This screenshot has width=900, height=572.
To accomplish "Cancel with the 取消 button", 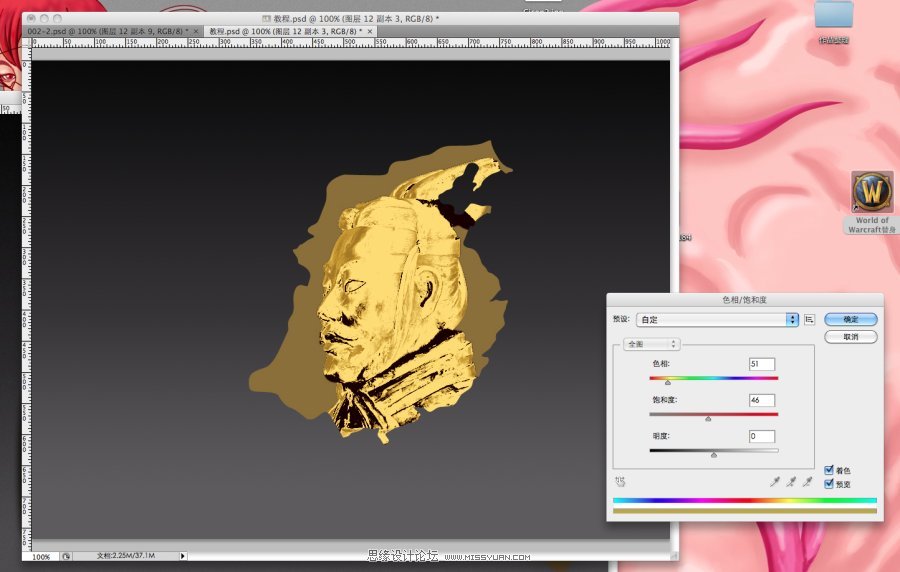I will [851, 337].
